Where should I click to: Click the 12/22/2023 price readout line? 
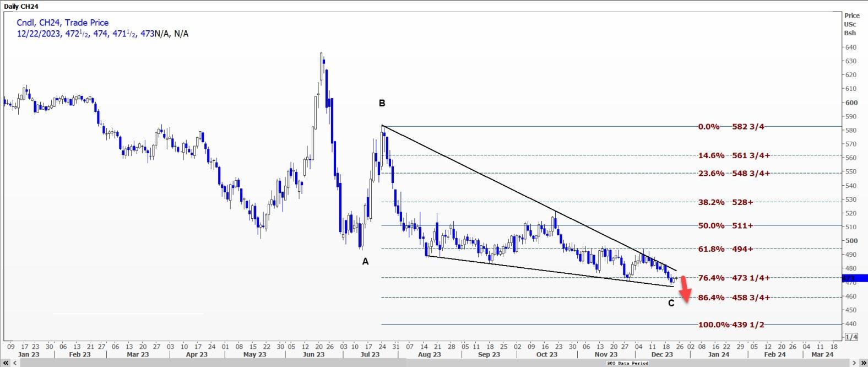[102, 34]
